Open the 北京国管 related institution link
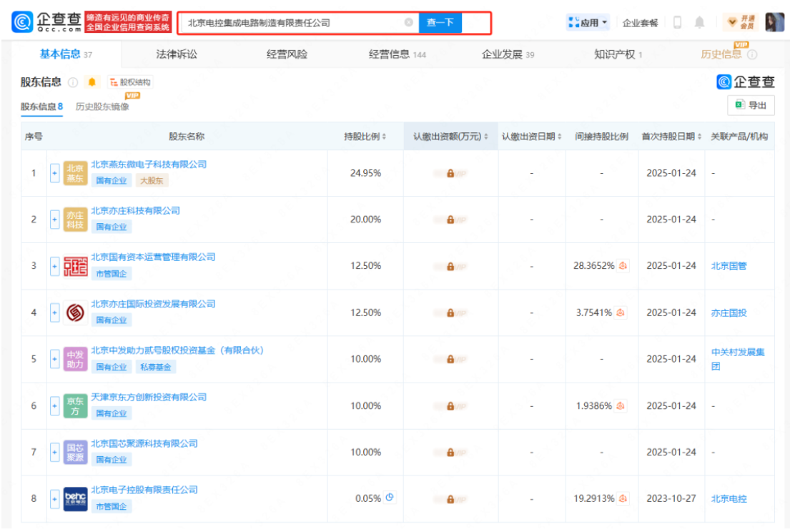This screenshot has height=532, width=790. pos(729,266)
